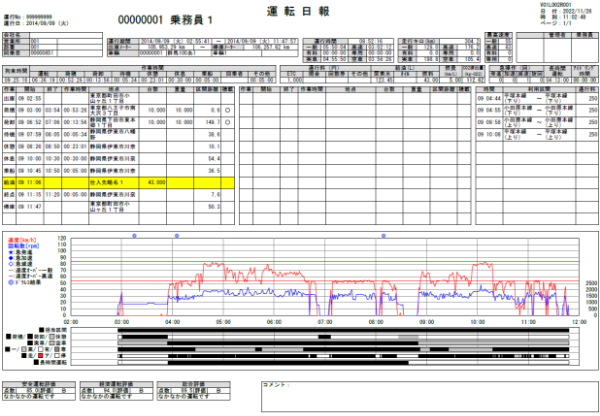Image resolution: width=600 pixels, height=416 pixels.
Task: Click the blue event marker above 04:00
Action: point(175,235)
